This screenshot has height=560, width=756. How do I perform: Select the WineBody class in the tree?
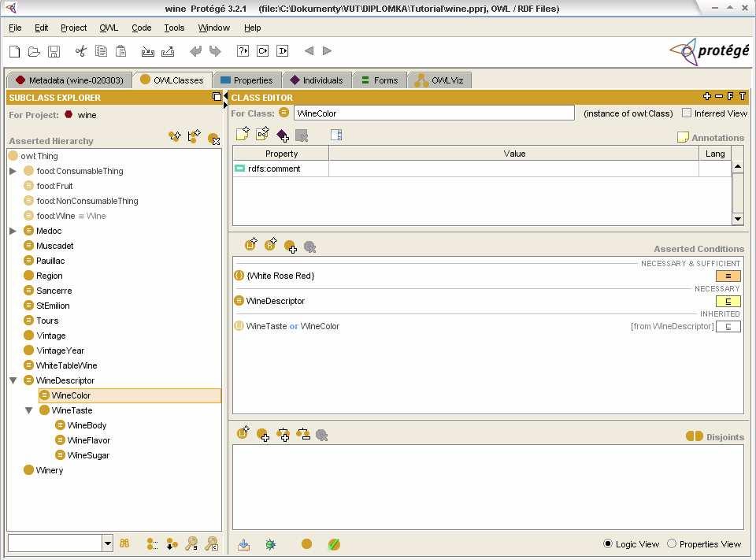[x=87, y=425]
